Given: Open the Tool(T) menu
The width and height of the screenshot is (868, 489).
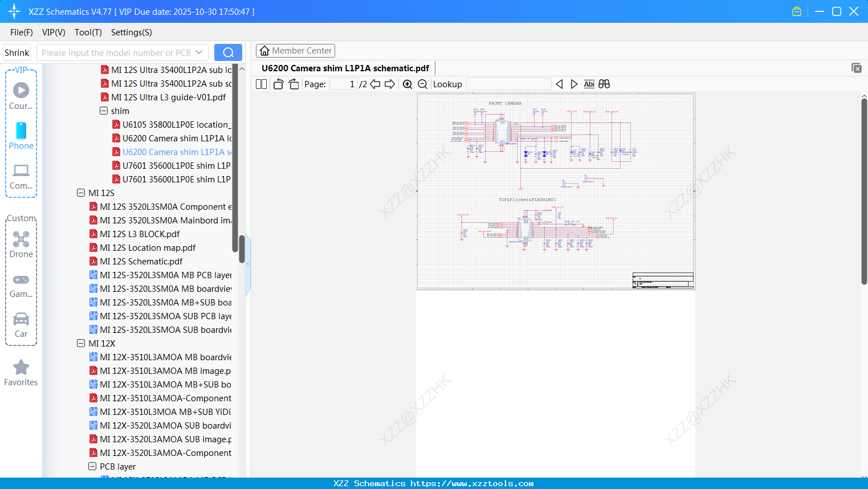Looking at the screenshot, I should point(88,32).
